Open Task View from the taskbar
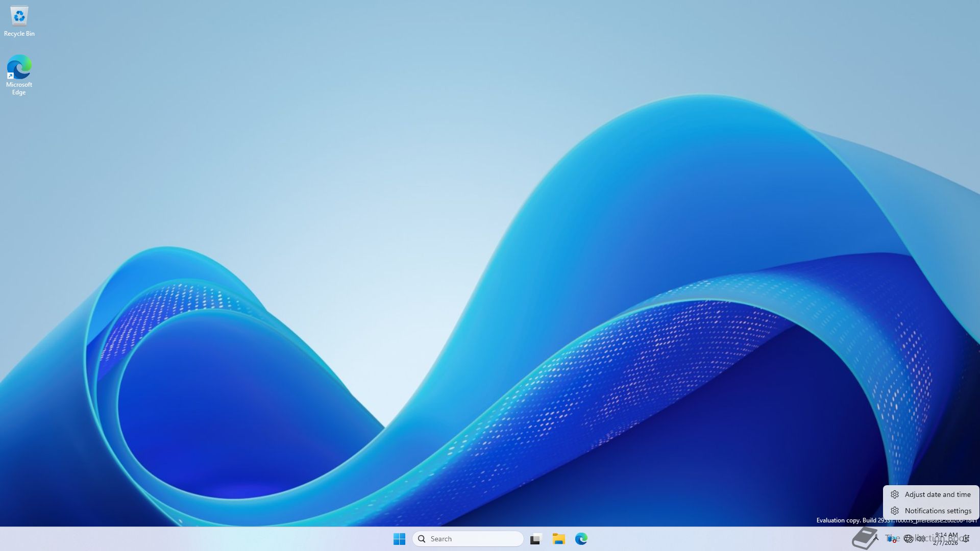 click(x=535, y=539)
